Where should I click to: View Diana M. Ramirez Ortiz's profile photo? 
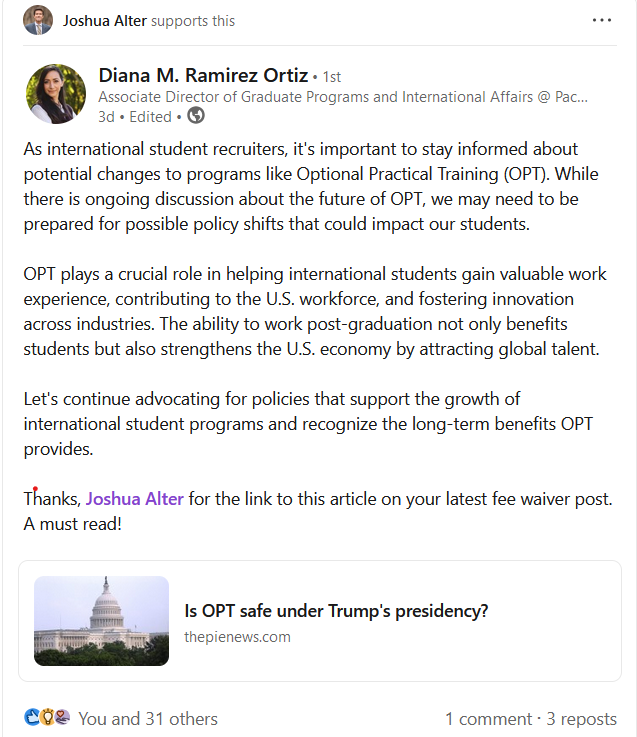point(56,94)
